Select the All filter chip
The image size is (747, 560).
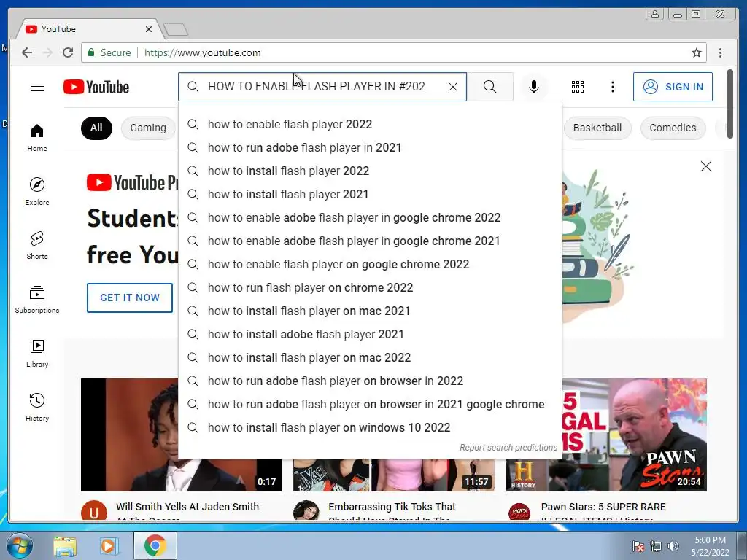(x=96, y=128)
